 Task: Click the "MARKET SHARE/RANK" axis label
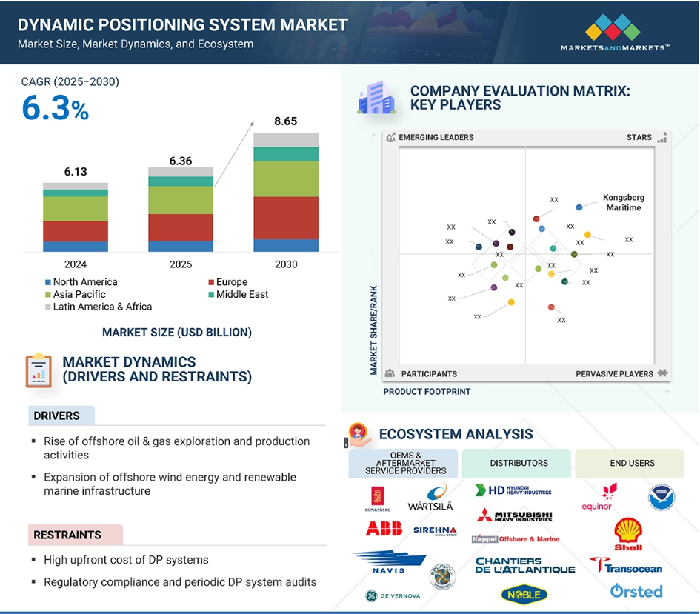click(x=373, y=330)
